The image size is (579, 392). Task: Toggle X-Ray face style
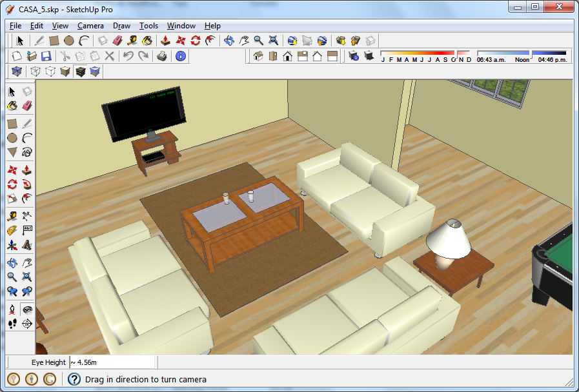click(17, 71)
